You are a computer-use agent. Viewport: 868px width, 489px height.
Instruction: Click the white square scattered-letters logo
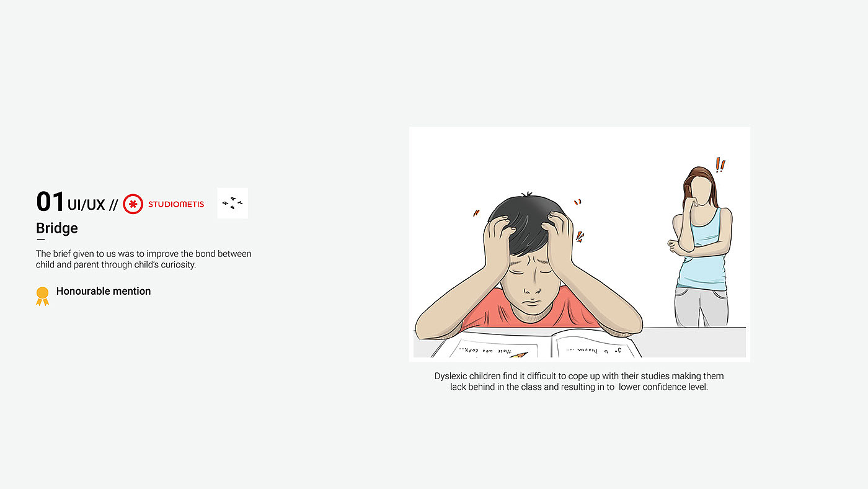(232, 203)
